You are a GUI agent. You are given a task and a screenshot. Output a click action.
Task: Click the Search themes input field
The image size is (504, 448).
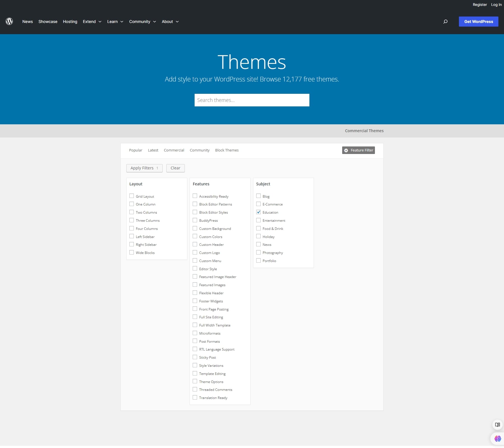[252, 100]
